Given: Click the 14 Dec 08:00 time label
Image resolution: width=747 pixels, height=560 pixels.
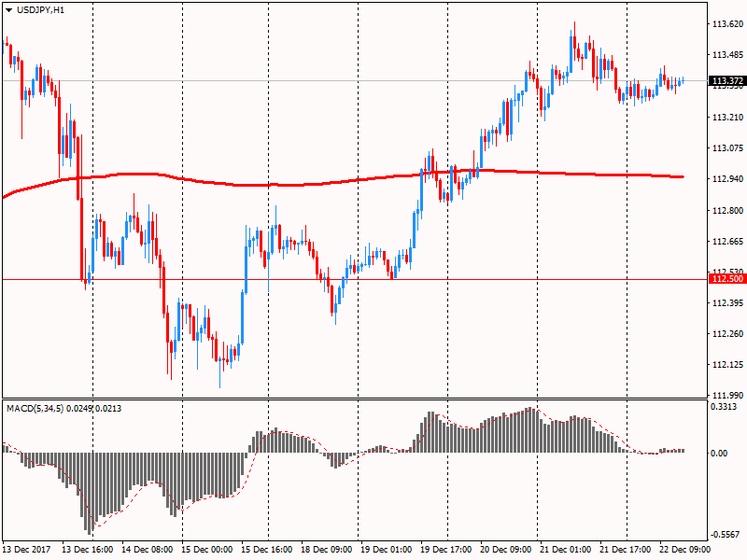Looking at the screenshot, I should pos(148,550).
